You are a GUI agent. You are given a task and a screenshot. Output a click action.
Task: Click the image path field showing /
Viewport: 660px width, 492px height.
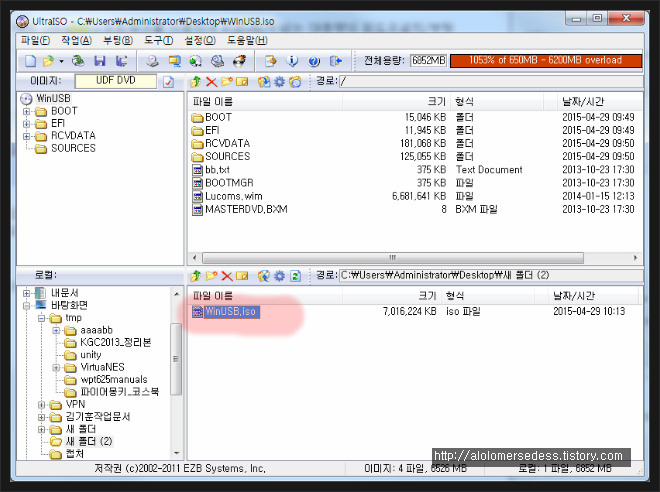pyautogui.click(x=491, y=81)
